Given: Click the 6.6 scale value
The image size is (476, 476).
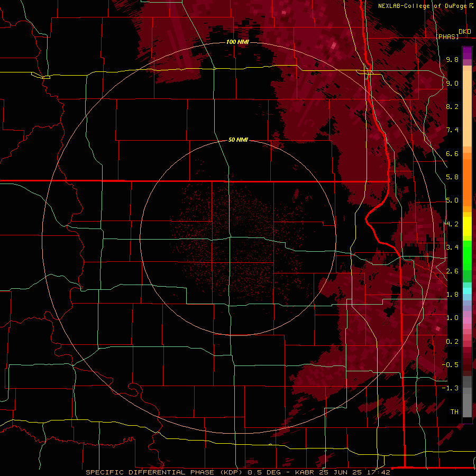Looking at the screenshot, I should click(x=452, y=153).
